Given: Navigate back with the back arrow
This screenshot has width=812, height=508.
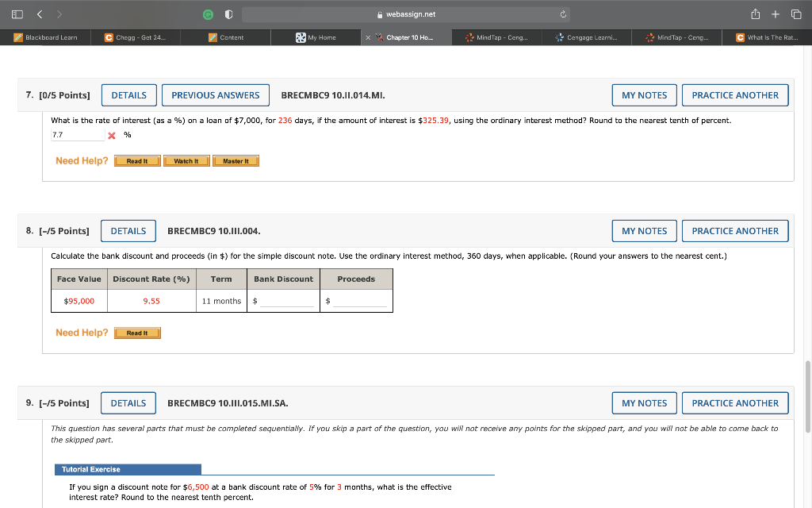Looking at the screenshot, I should pos(38,13).
